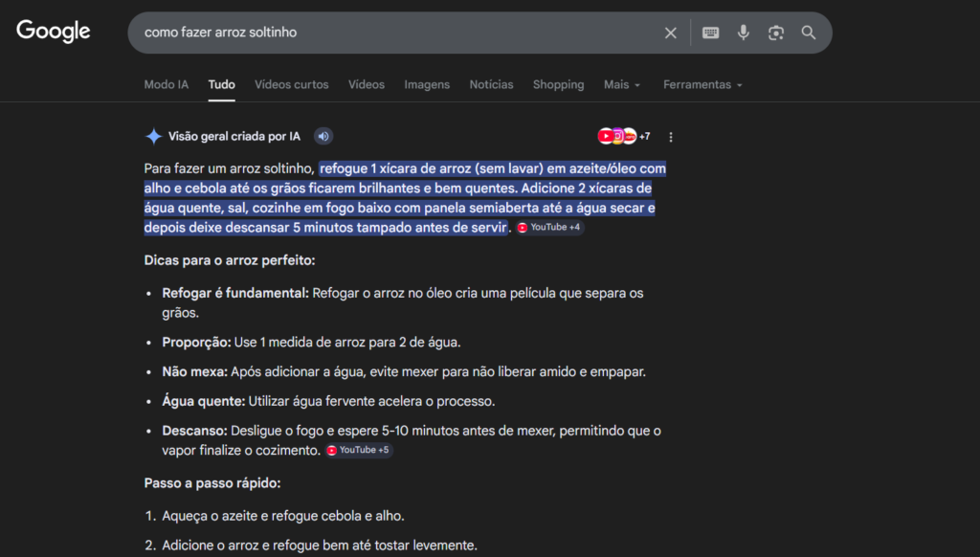
Task: Click the AI Overview sparkle icon
Action: [x=153, y=136]
